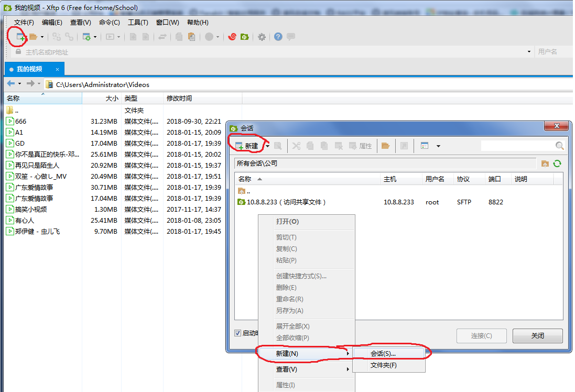
Task: Expand the 新建 button dropdown arrow in dialog
Action: pos(267,146)
